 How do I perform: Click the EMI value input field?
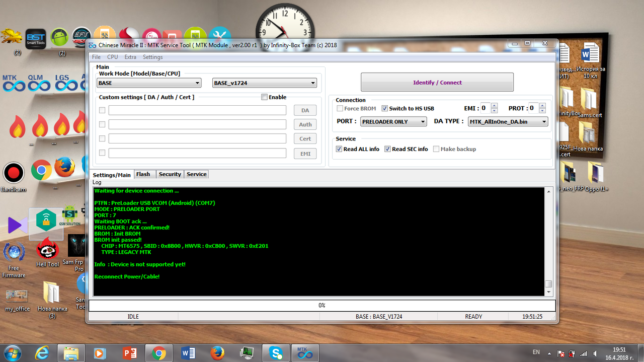pyautogui.click(x=485, y=108)
